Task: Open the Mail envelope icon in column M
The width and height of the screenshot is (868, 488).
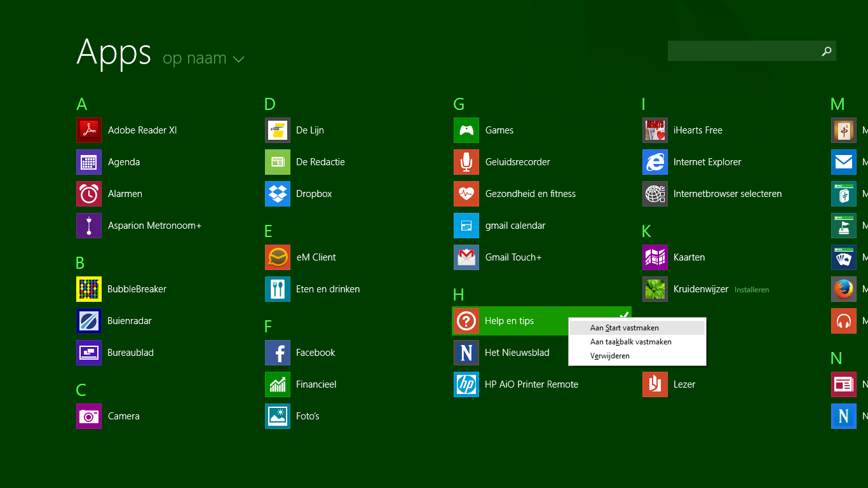Action: click(844, 162)
